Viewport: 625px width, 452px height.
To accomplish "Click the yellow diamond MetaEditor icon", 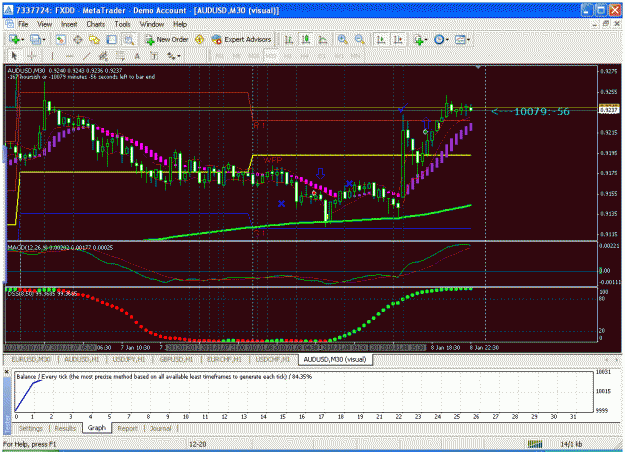I will click(199, 39).
